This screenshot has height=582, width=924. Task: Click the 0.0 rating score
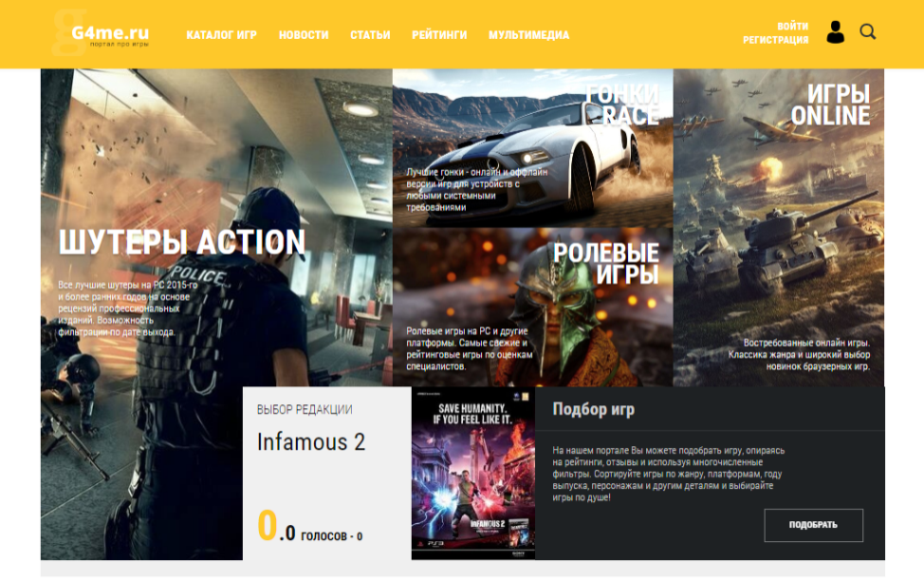tap(276, 526)
